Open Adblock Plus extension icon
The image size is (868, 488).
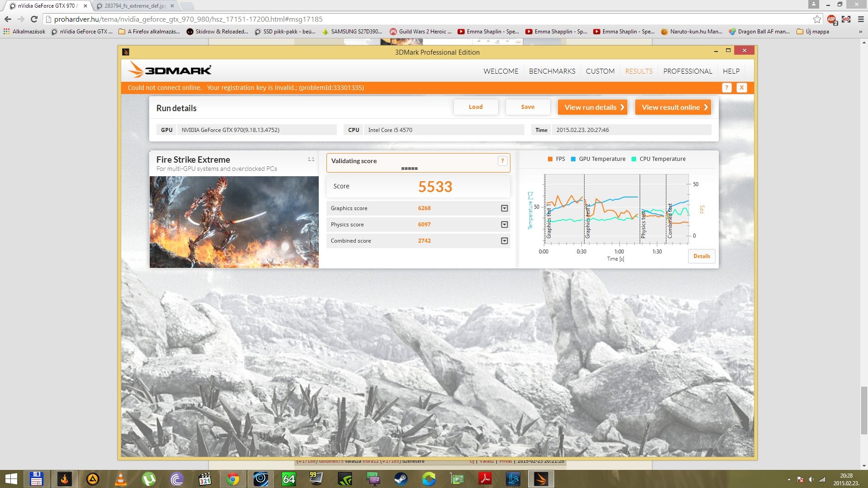[832, 19]
